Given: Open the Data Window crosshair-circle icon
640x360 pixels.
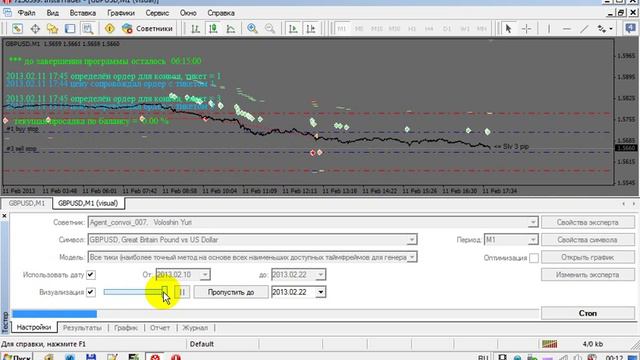Looking at the screenshot, I should pos(35,29).
